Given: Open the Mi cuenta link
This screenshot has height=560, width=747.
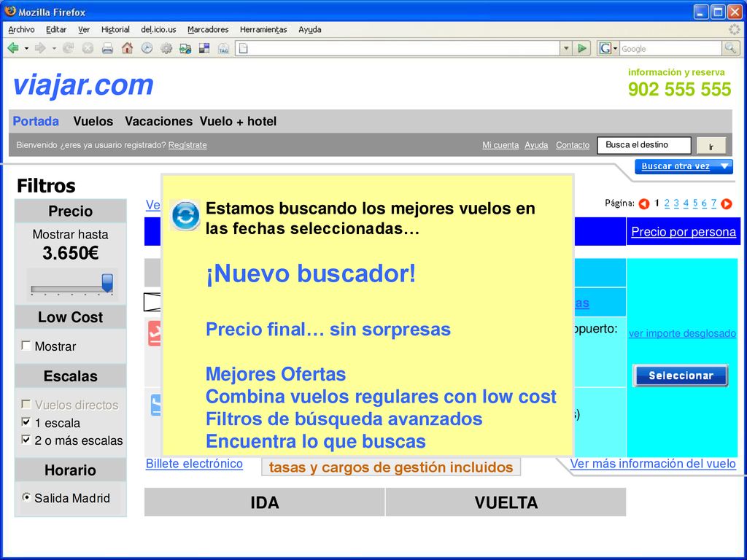Looking at the screenshot, I should (x=500, y=145).
